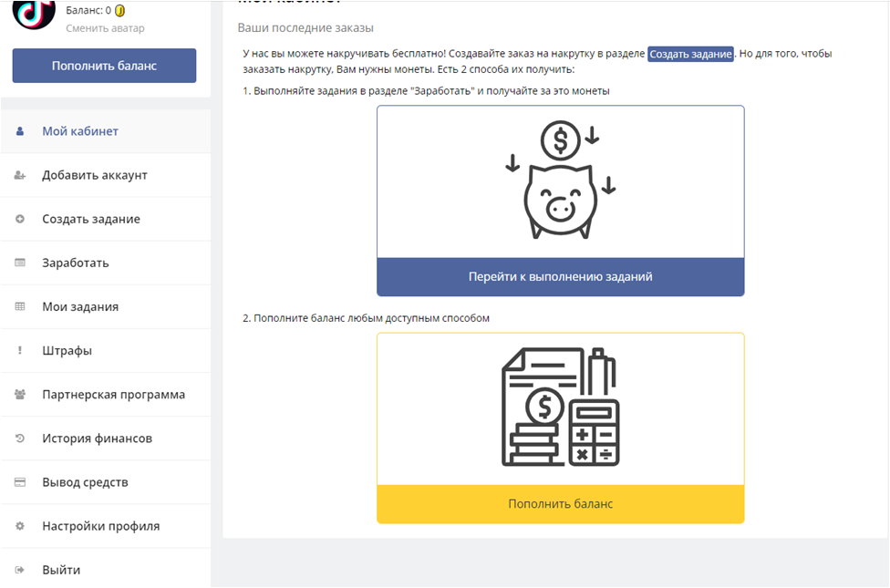Click the card icon beside Вывод средств
This screenshot has width=890, height=588.
pyautogui.click(x=20, y=482)
